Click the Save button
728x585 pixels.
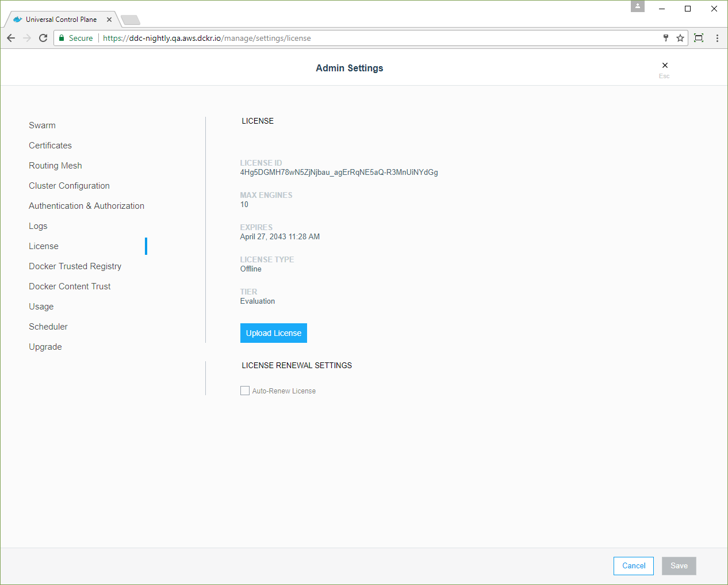coord(679,566)
